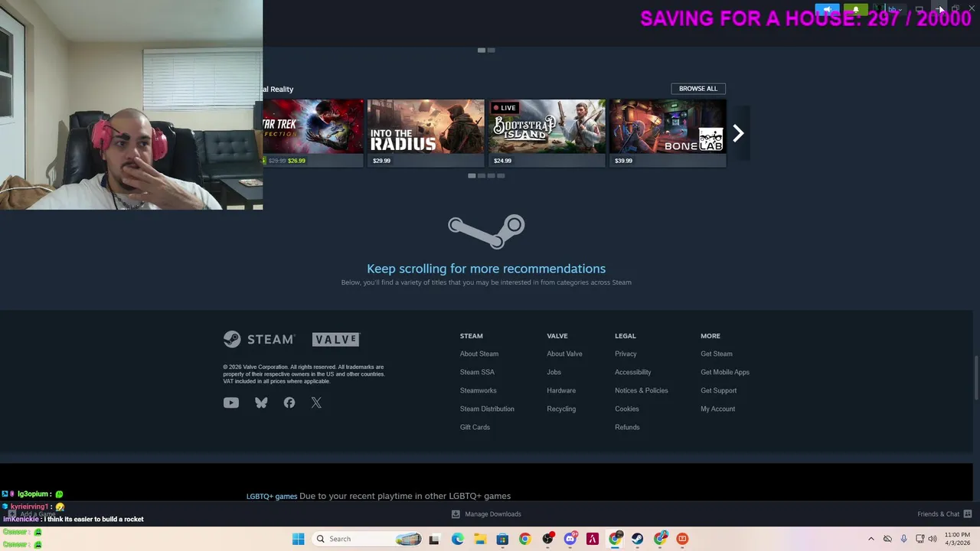Open the bb account dropdown
The width and height of the screenshot is (980, 551).
coord(894,10)
